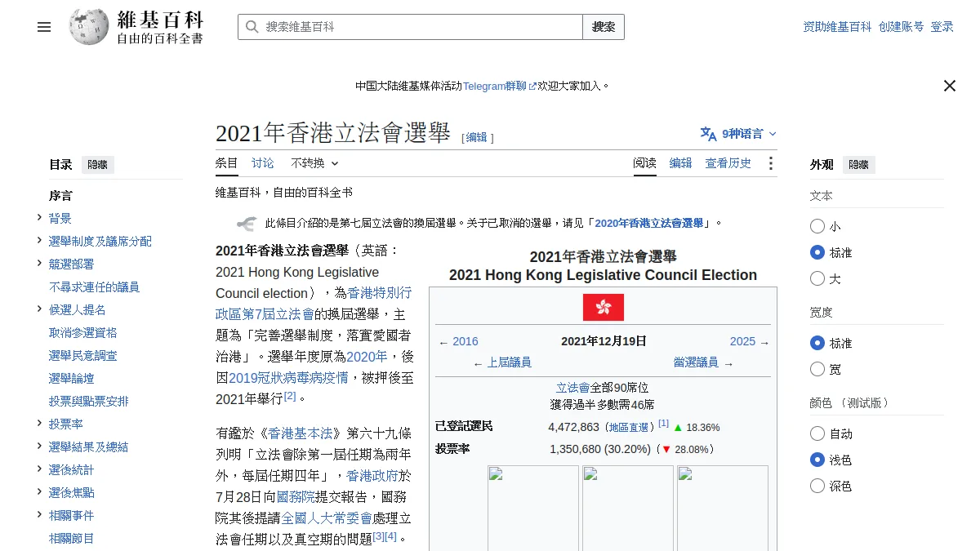Select automatic color mode radio
Screen dimensions: 980x551
click(817, 433)
